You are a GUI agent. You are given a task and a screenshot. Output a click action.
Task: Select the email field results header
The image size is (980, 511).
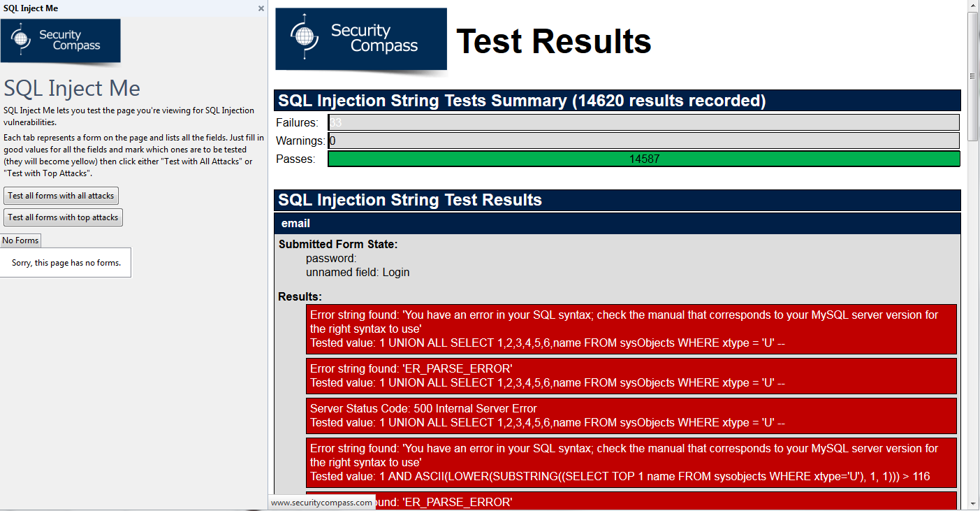[x=617, y=224]
